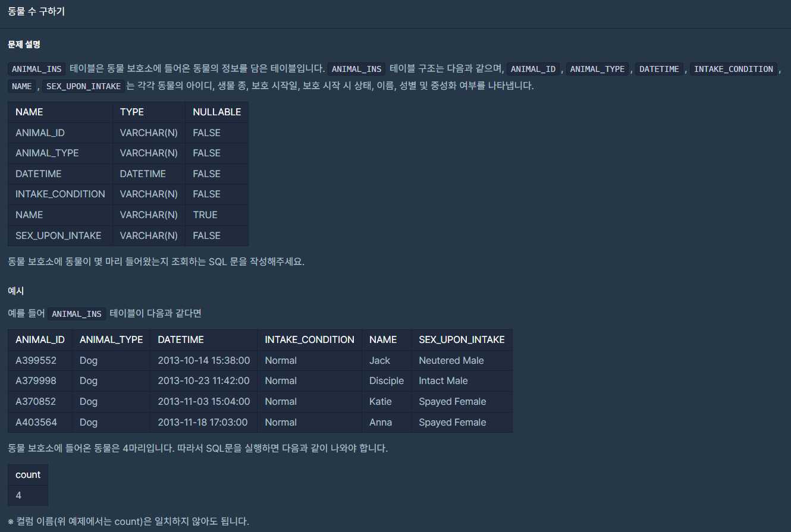This screenshot has height=532, width=791.
Task: Click the INTAKE_CONDITION code tag in the description
Action: click(733, 69)
